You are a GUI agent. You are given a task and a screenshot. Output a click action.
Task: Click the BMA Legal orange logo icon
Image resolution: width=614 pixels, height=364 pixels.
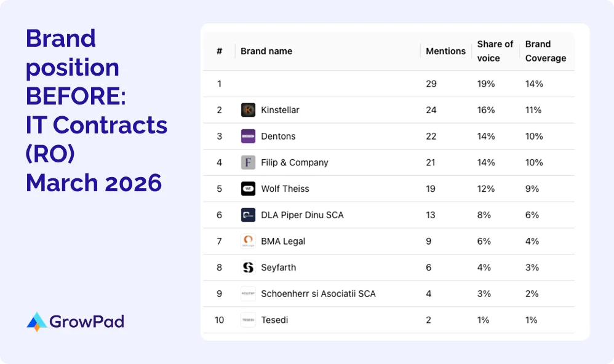248,241
